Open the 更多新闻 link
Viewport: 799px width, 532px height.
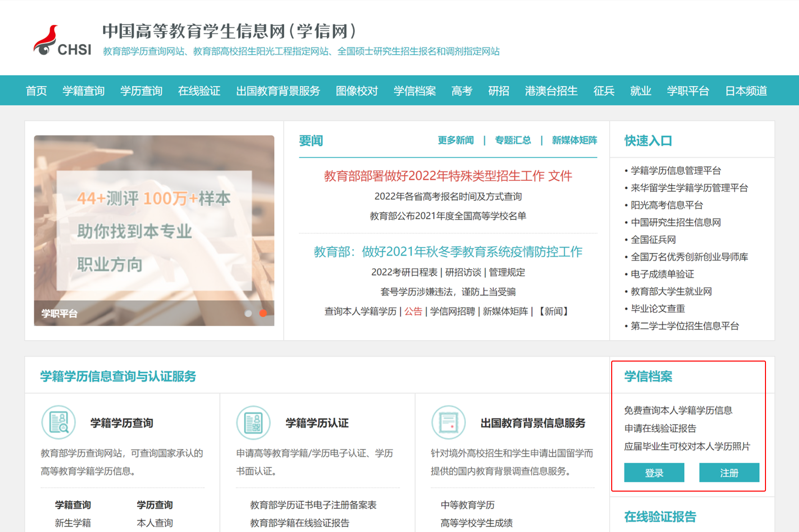pos(456,140)
